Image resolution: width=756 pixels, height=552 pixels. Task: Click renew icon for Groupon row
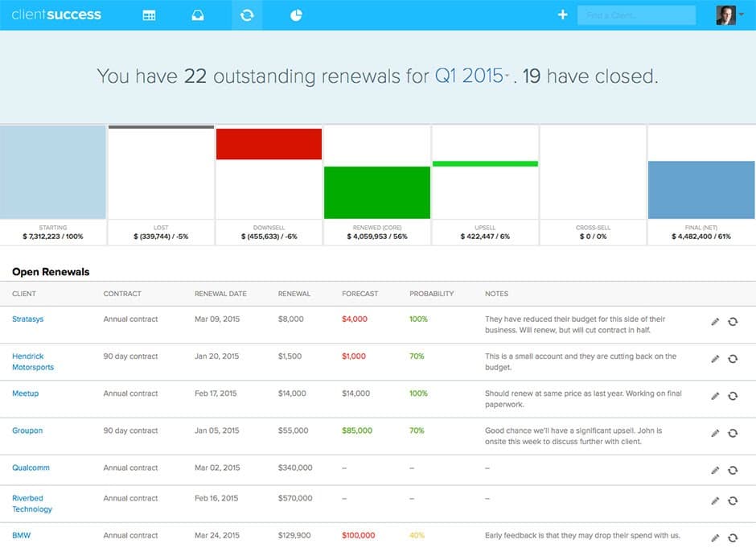pyautogui.click(x=733, y=433)
